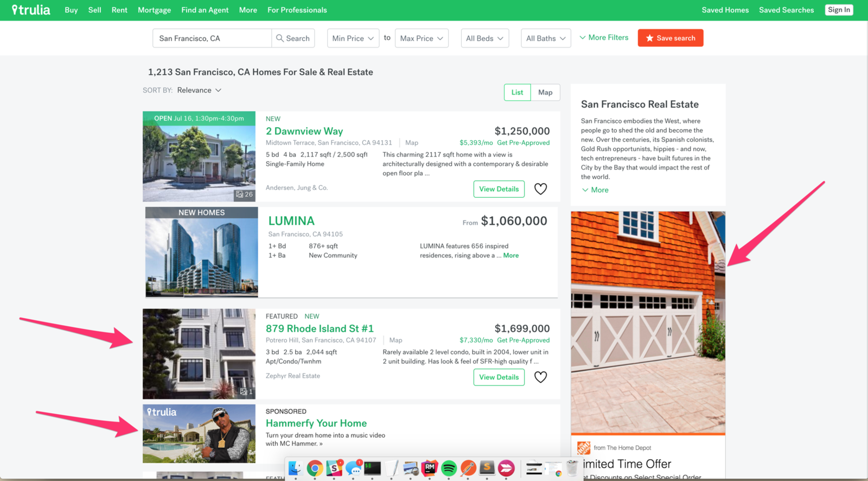Click the San Francisco, CA search field
The width and height of the screenshot is (868, 481).
(x=212, y=38)
